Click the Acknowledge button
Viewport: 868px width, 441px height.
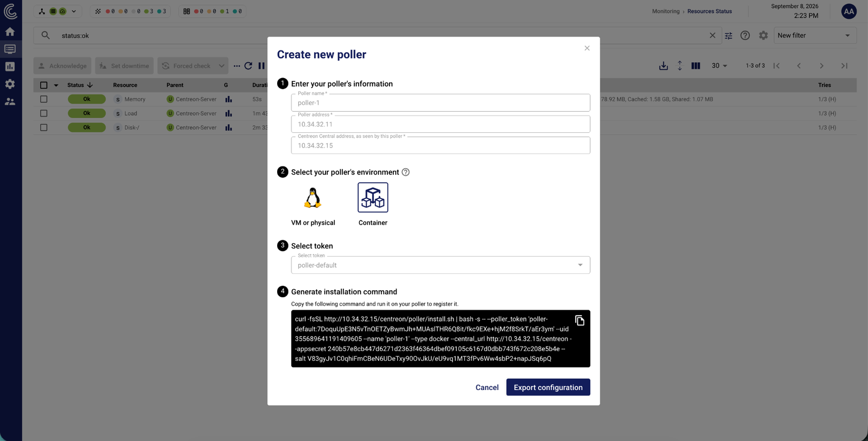point(62,66)
